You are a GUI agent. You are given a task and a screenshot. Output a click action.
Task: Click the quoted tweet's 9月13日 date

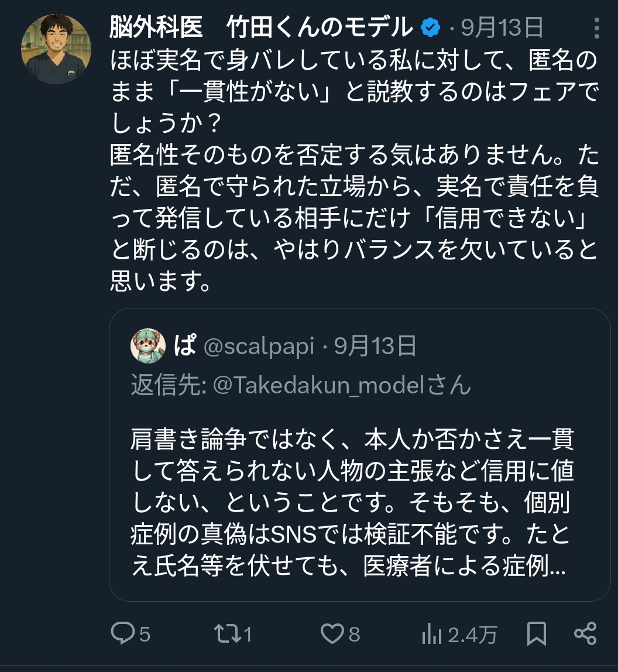pos(375,347)
